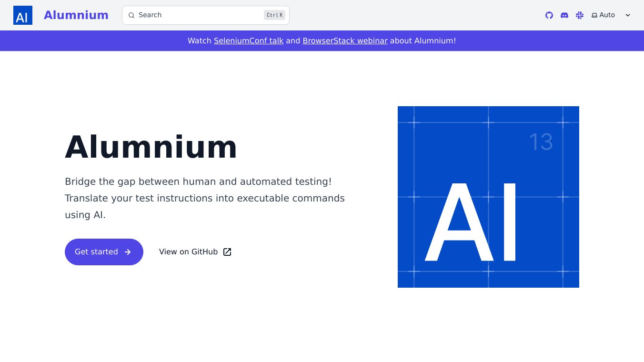Follow the View on GitHub link
Viewport: 644px width, 362px height.
pyautogui.click(x=189, y=252)
